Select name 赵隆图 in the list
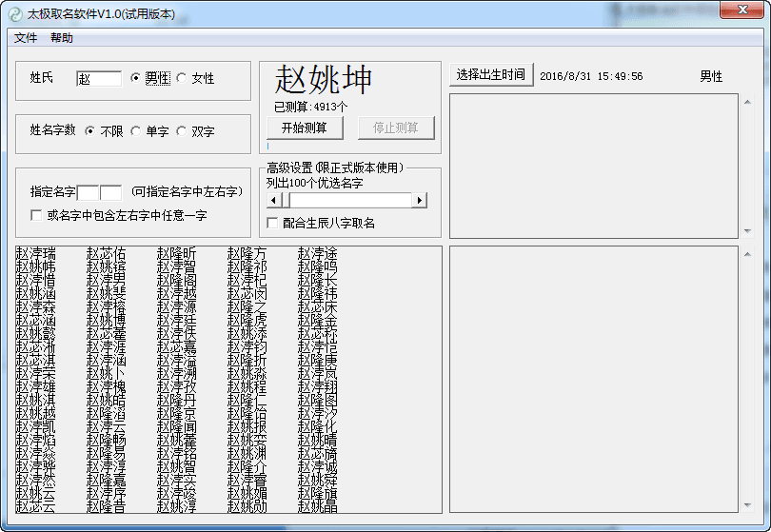Image resolution: width=771 pixels, height=532 pixels. 318,400
